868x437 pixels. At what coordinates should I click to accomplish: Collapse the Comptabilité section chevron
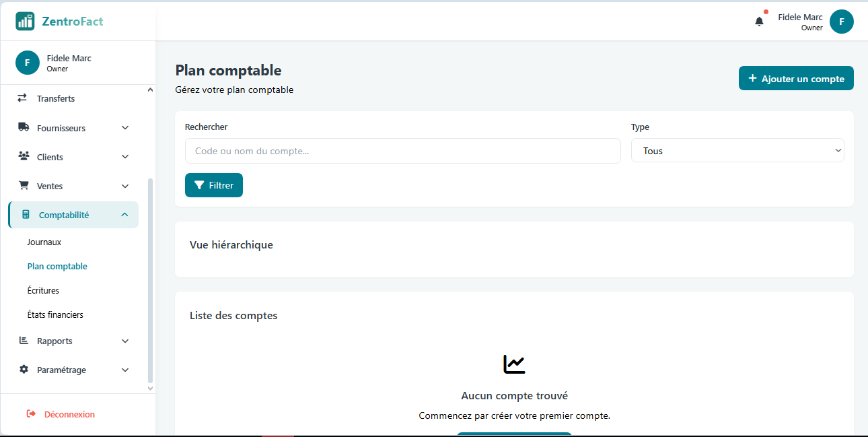coord(124,215)
